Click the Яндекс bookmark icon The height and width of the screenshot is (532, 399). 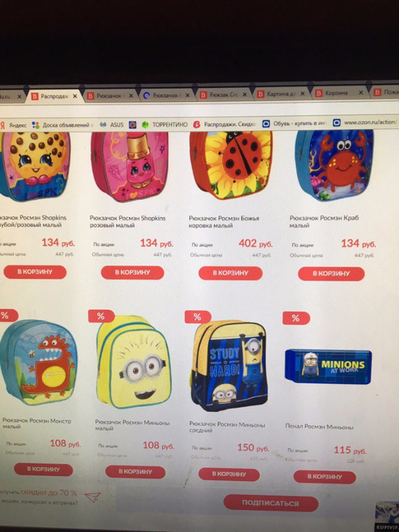2,125
